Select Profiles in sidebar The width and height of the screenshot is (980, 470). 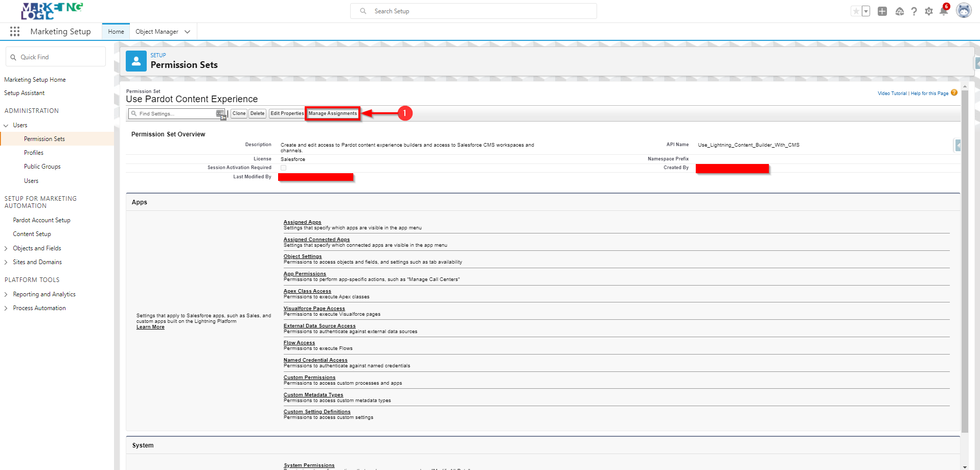[34, 153]
